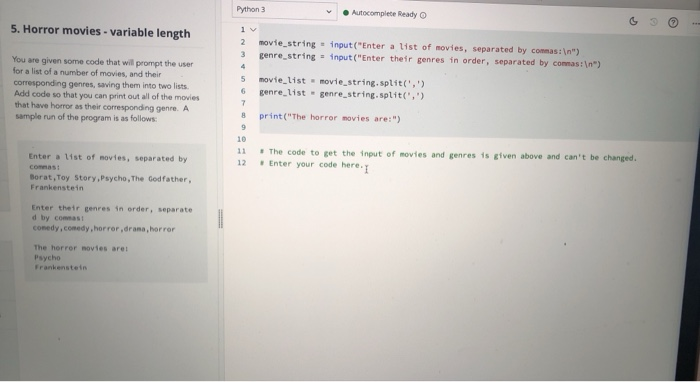Screen dimensions: 700x382
Task: Click line number 10 in the gutter
Action: tap(242, 139)
